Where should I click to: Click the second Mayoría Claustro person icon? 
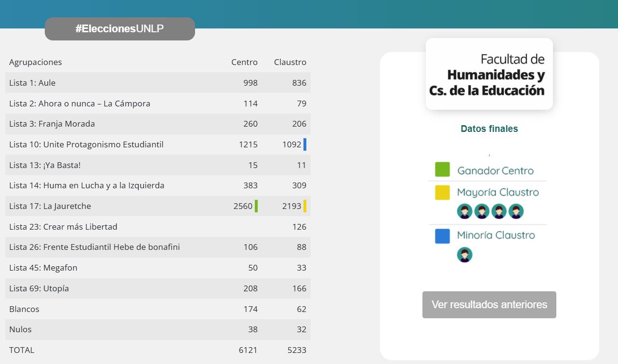(482, 211)
